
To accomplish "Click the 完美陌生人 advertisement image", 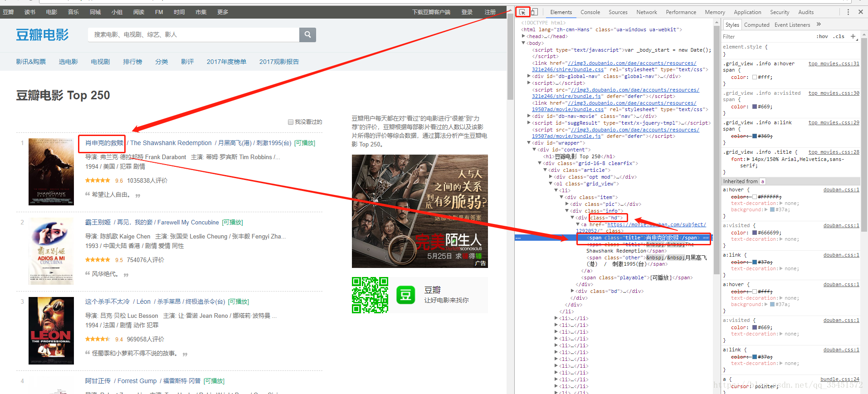I will [x=420, y=211].
